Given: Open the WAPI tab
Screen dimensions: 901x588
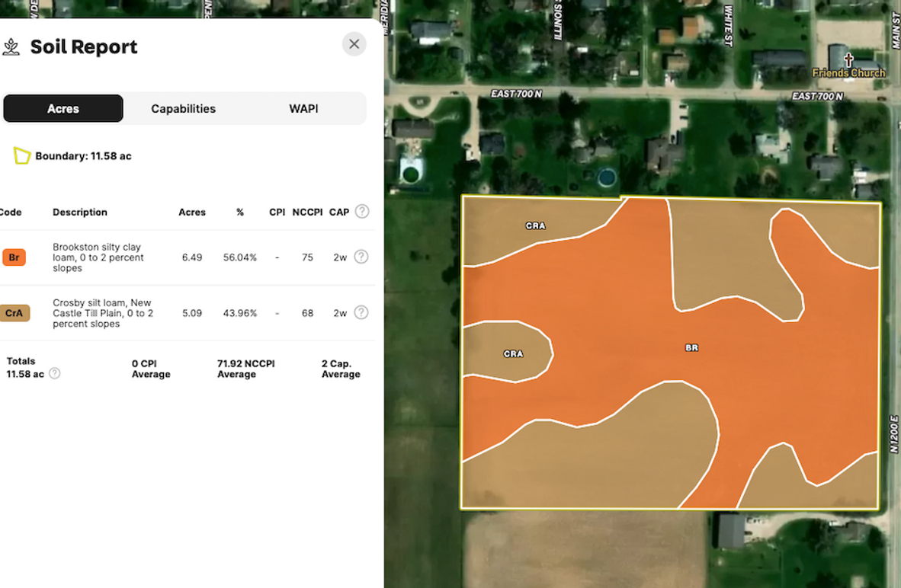Looking at the screenshot, I should (x=303, y=109).
